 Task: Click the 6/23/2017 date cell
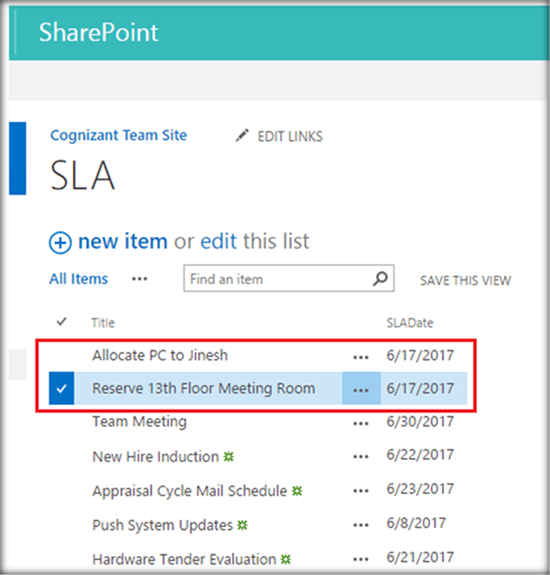click(x=420, y=489)
